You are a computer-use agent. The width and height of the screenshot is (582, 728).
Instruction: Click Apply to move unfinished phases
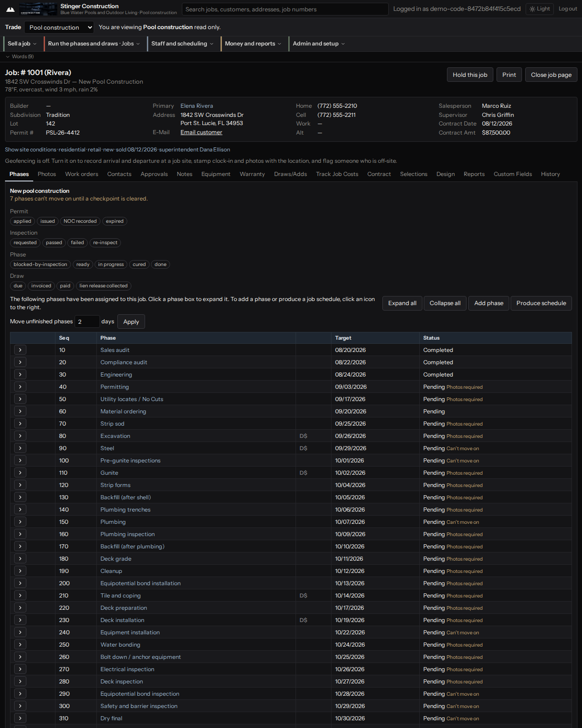pyautogui.click(x=131, y=322)
